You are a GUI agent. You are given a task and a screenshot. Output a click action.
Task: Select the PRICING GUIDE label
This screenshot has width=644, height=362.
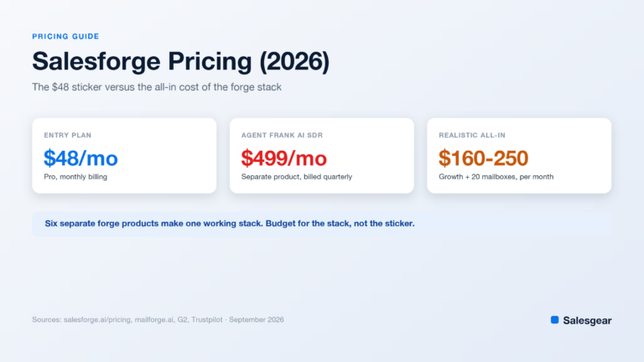point(65,37)
